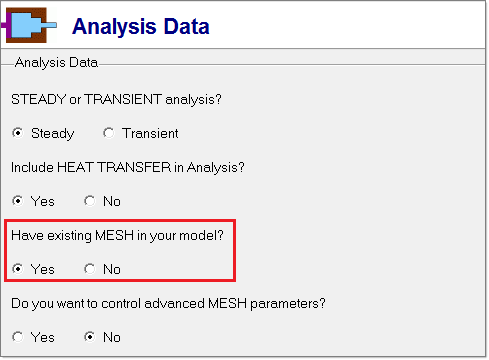Select No radio circle for existing mesh
The image size is (489, 360).
click(90, 269)
